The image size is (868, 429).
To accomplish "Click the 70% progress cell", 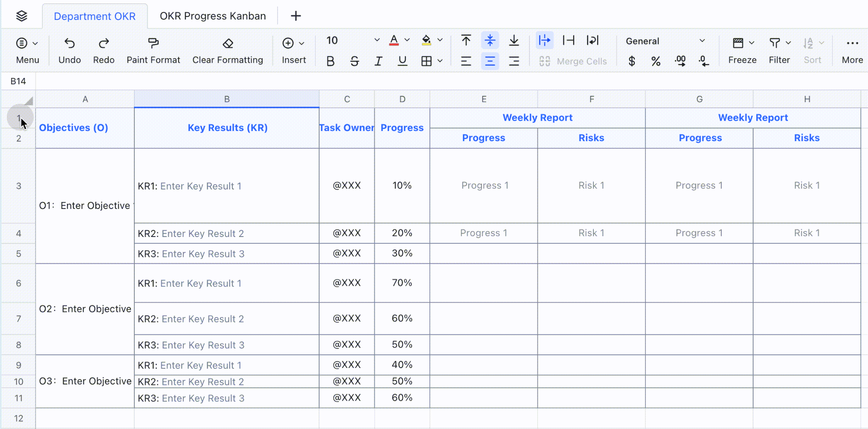I will pos(402,283).
